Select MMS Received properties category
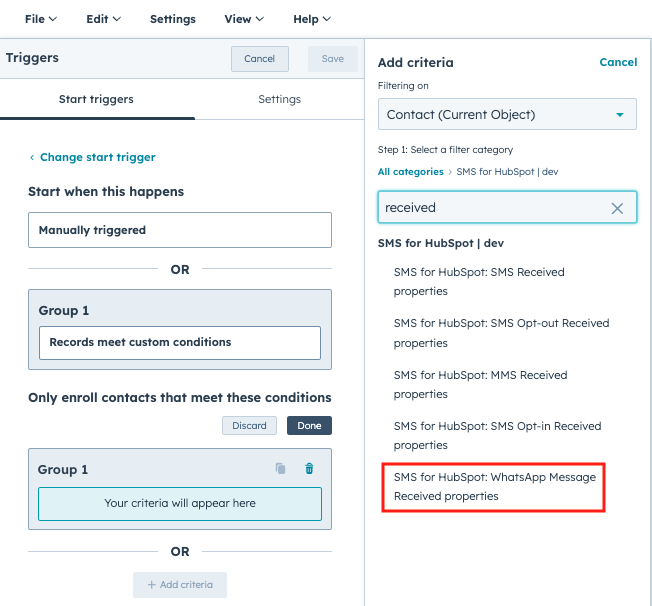 [480, 385]
